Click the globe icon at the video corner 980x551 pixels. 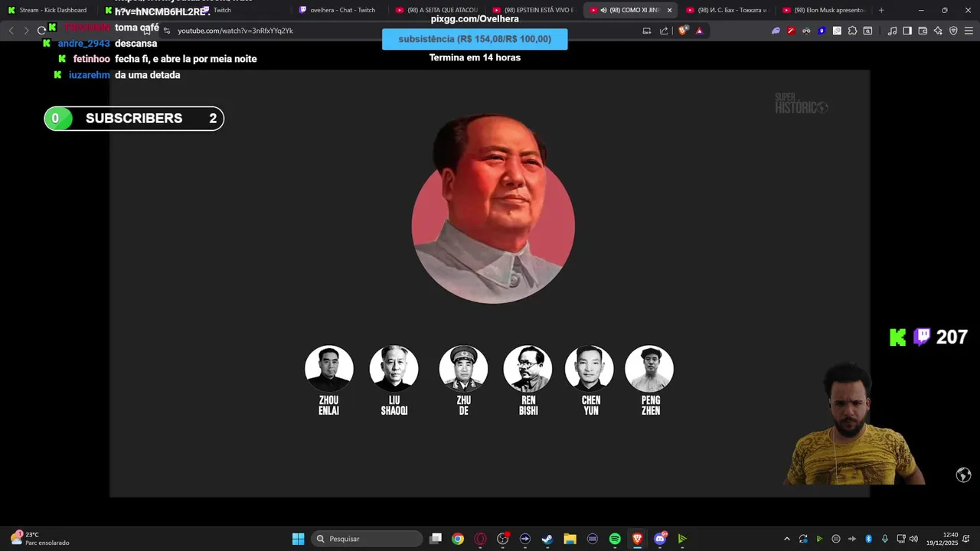964,475
